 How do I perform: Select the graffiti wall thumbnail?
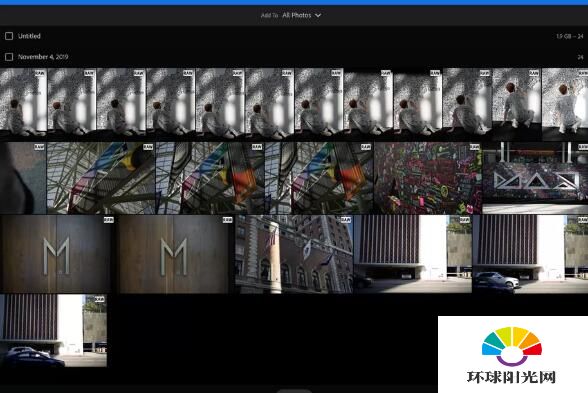(x=428, y=178)
